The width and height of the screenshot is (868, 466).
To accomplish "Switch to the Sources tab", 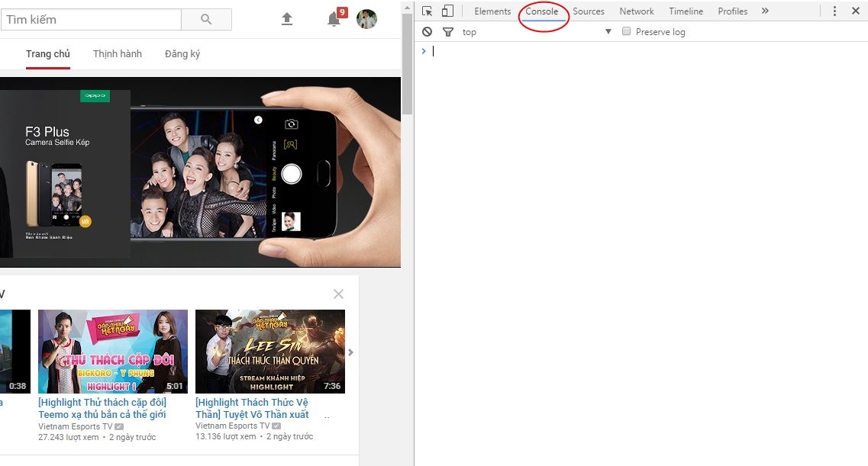I will (588, 11).
